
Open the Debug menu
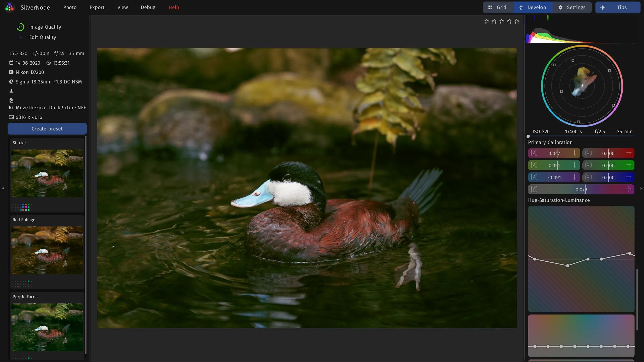point(148,7)
